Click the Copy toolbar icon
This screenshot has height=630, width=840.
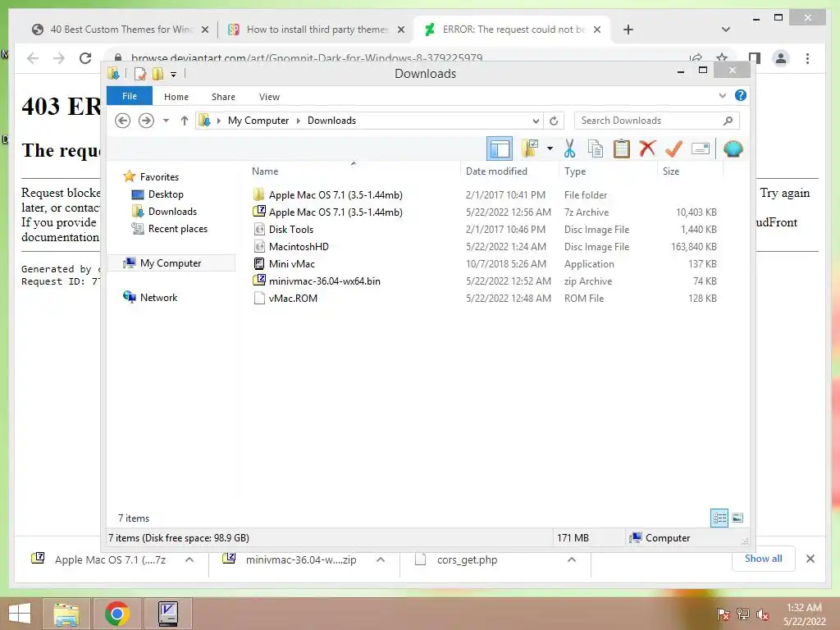coord(596,148)
